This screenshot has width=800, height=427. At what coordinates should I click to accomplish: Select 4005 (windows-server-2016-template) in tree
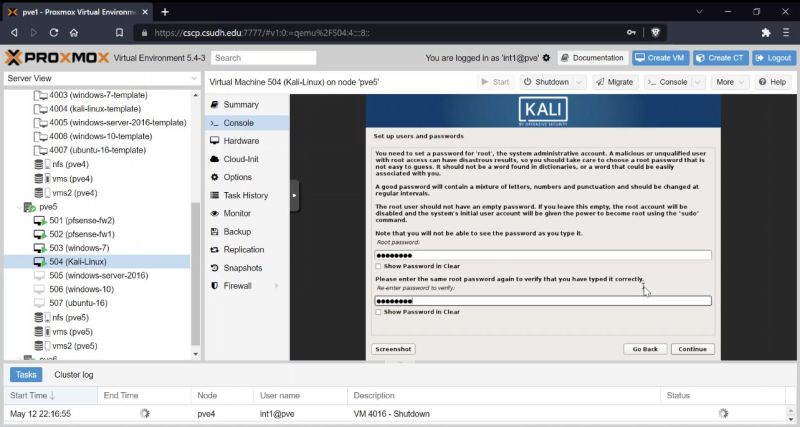point(97,122)
